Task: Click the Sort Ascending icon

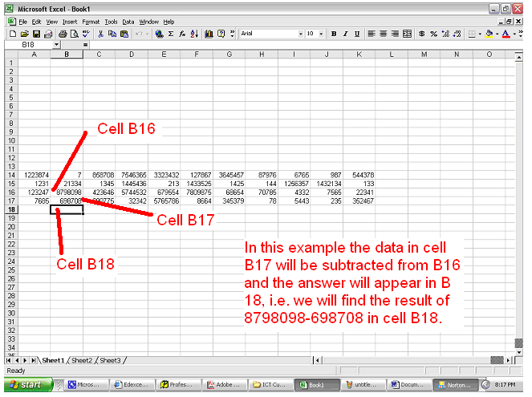Action: 195,34
